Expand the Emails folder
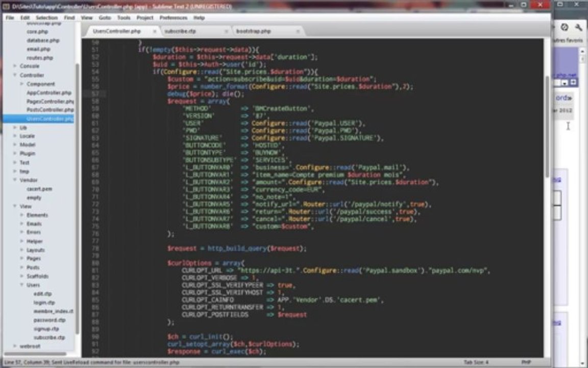Viewport: 588px width, 368px height. pos(22,224)
